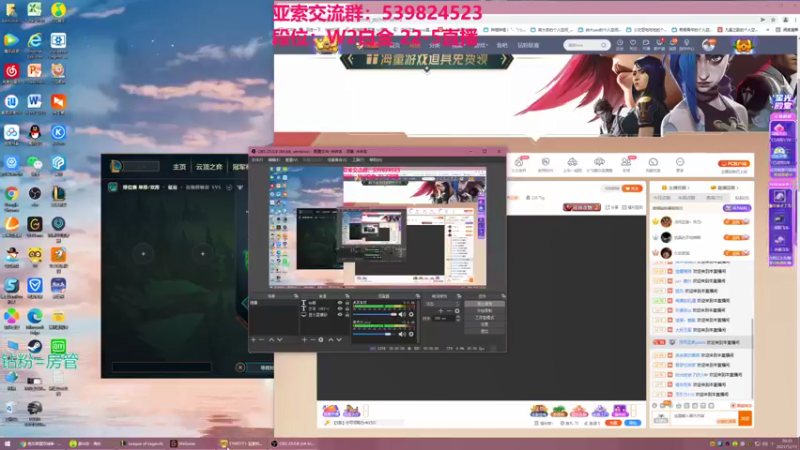Add a new source in OBS
The height and width of the screenshot is (450, 800).
pos(305,340)
